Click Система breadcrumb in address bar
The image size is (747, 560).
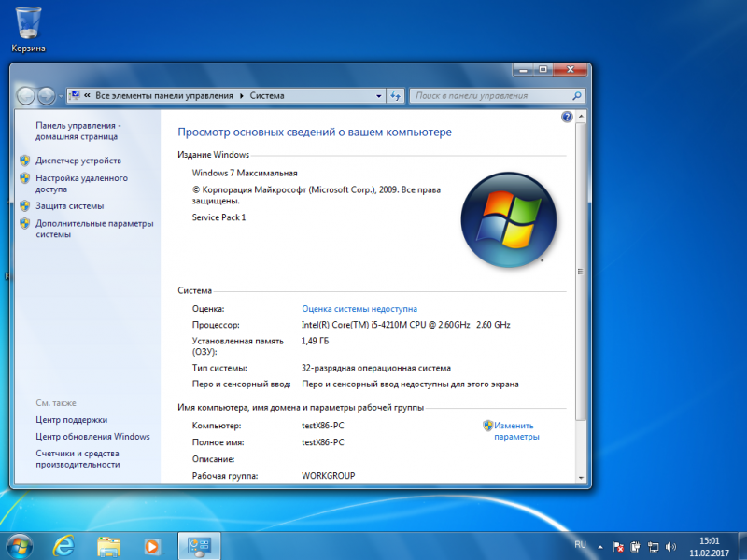point(267,96)
